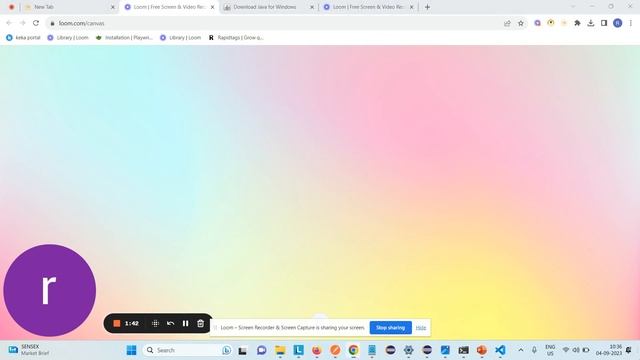Open Bing chat icon in the search box
The height and width of the screenshot is (360, 640).
click(x=227, y=350)
